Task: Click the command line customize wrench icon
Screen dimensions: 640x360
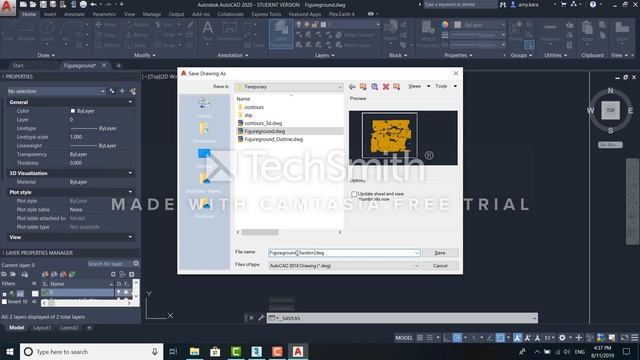Action: click(261, 318)
